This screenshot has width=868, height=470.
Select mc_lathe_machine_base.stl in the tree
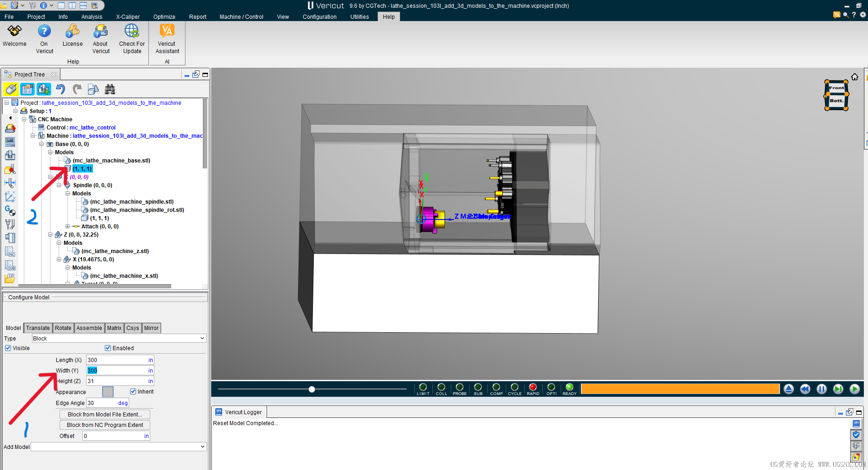click(111, 161)
